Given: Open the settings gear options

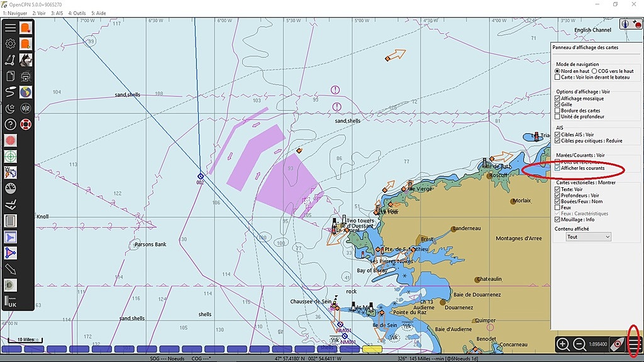Looking at the screenshot, I should pyautogui.click(x=10, y=43).
